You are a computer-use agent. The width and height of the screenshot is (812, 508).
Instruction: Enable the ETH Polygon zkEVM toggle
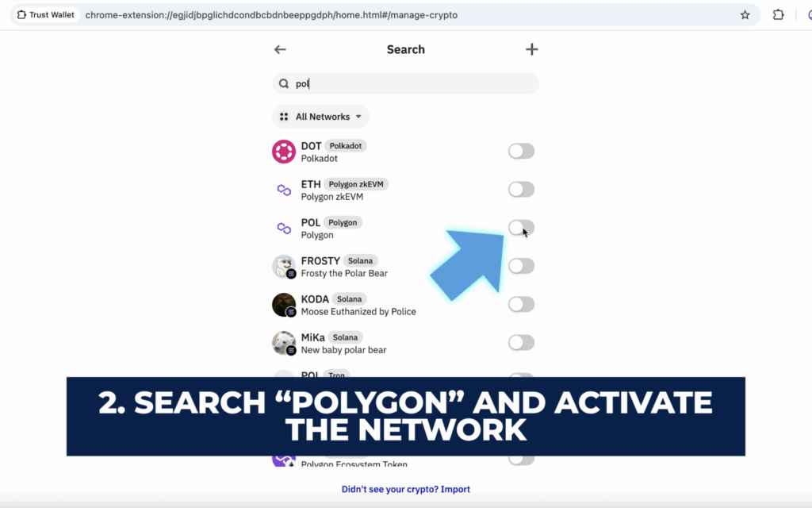521,190
